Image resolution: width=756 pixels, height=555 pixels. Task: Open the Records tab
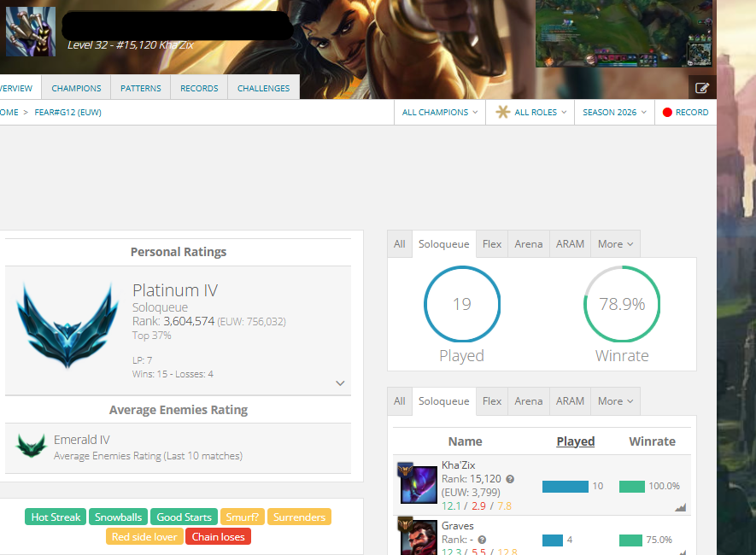pyautogui.click(x=199, y=88)
